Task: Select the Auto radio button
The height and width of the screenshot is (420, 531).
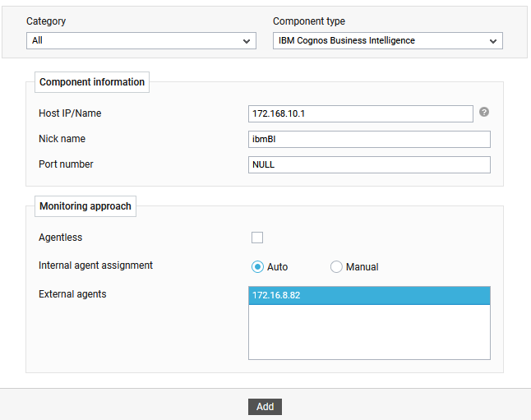Action: (x=257, y=267)
